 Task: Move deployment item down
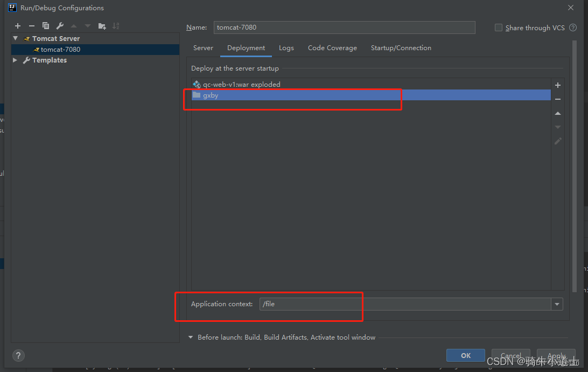pyautogui.click(x=558, y=127)
